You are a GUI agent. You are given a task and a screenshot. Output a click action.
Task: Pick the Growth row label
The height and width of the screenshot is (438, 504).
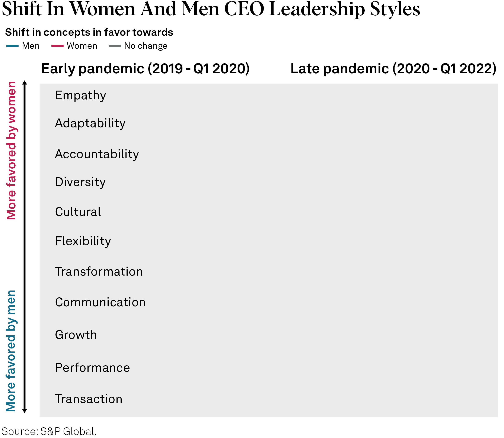pyautogui.click(x=76, y=335)
